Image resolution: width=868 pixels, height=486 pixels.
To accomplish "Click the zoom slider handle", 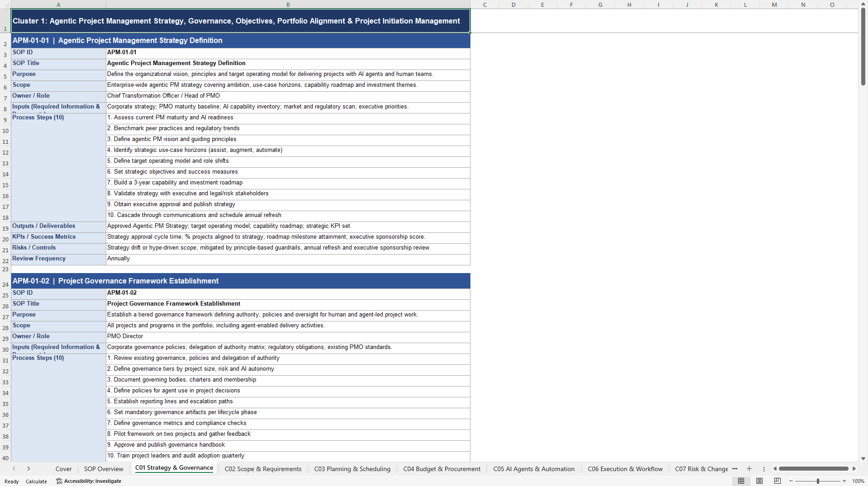I will [818, 481].
